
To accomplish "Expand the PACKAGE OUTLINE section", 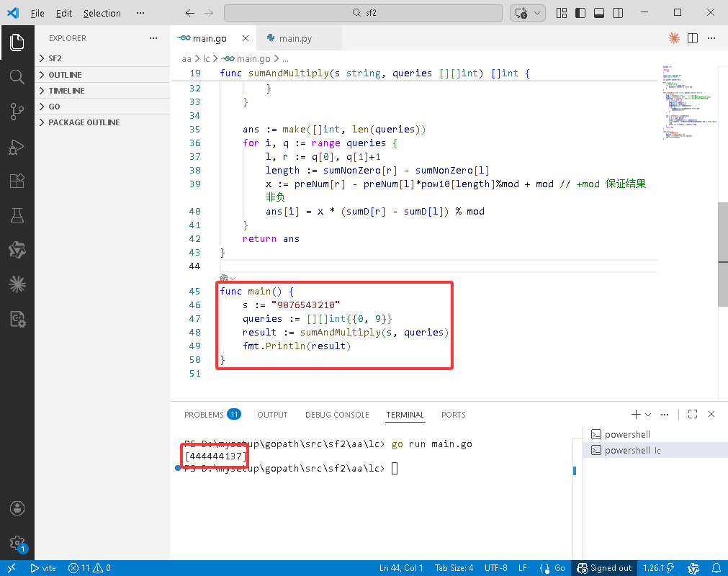I will pos(102,122).
